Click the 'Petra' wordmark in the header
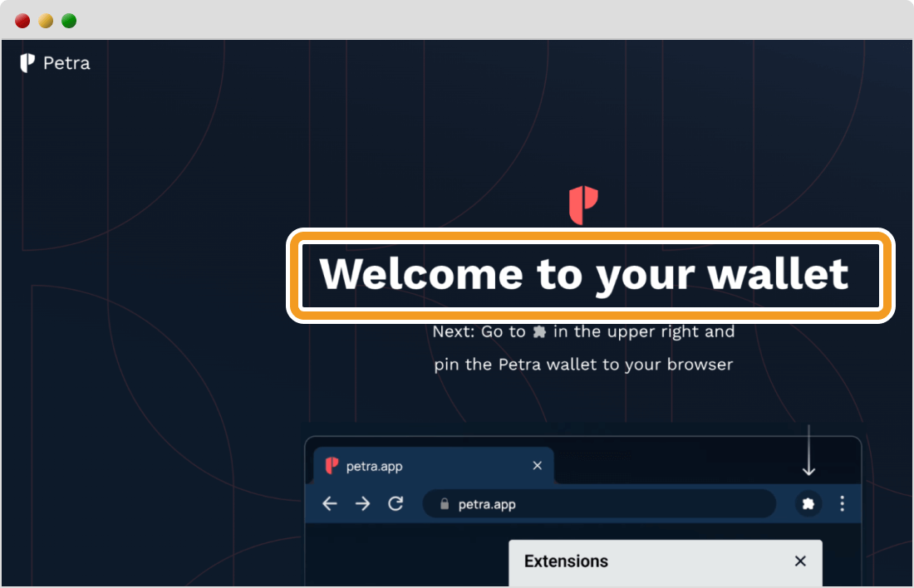Screen dimensions: 914x588 pyautogui.click(x=66, y=63)
